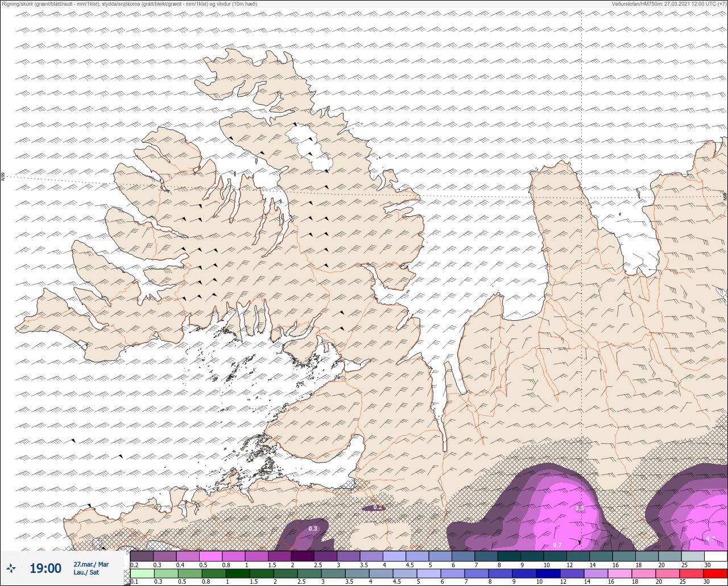728x586 pixels.
Task: Click the top-row 0.5 bright pink legend swatch
Action: (x=210, y=556)
